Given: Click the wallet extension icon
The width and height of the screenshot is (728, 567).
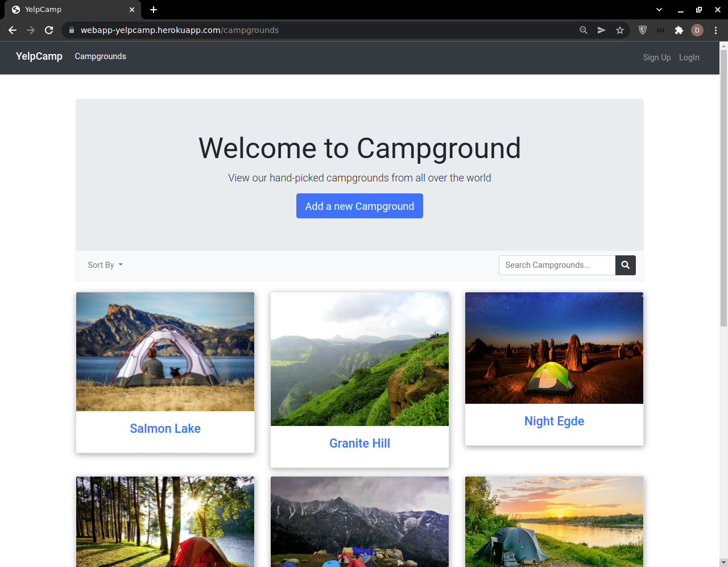Looking at the screenshot, I should [x=660, y=30].
